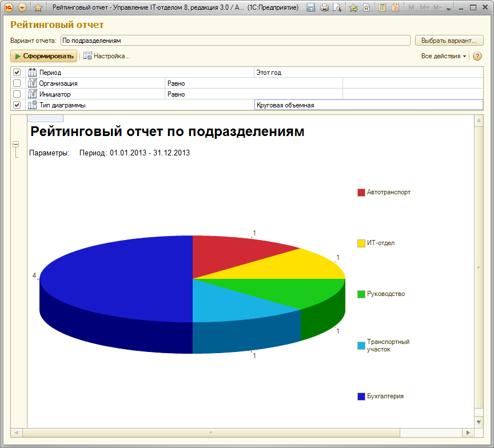Click the blue Бухгалтерия legend swatch
Viewport: 494px width, 448px height.
(x=361, y=396)
